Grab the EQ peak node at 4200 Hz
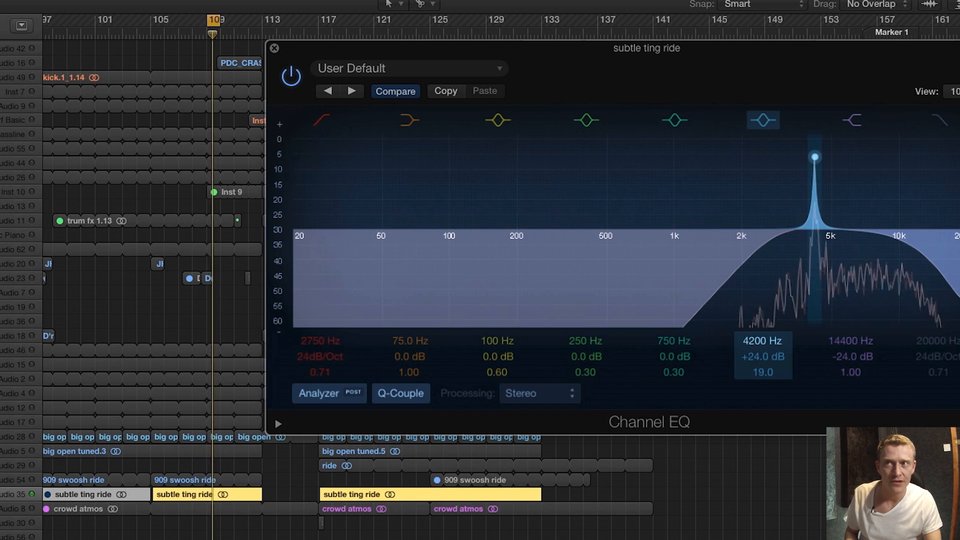Image resolution: width=960 pixels, height=540 pixels. tap(815, 157)
